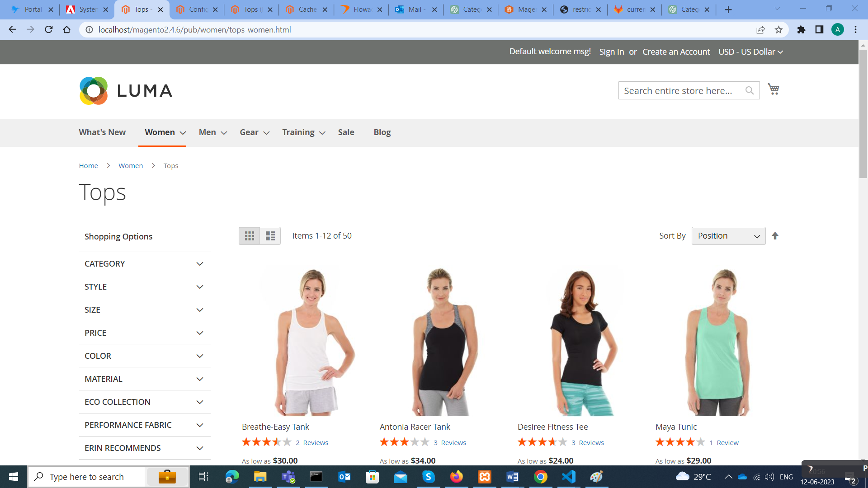Launch Visual Studio Code from the taskbar
This screenshot has height=488, width=868.
click(568, 477)
